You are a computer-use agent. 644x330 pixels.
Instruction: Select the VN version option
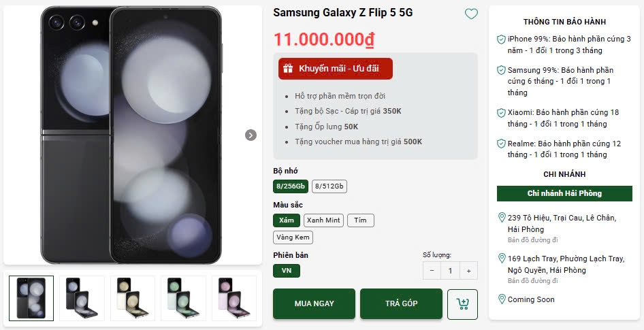point(287,271)
